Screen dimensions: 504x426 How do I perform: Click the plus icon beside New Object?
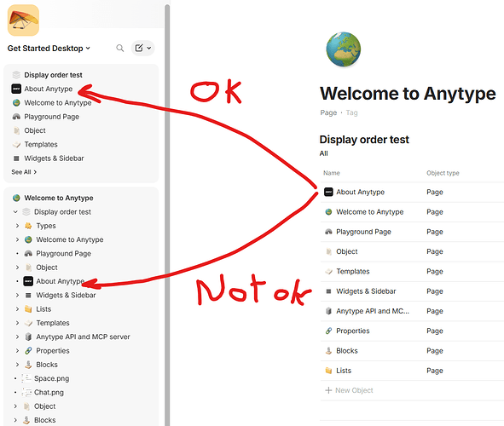328,390
